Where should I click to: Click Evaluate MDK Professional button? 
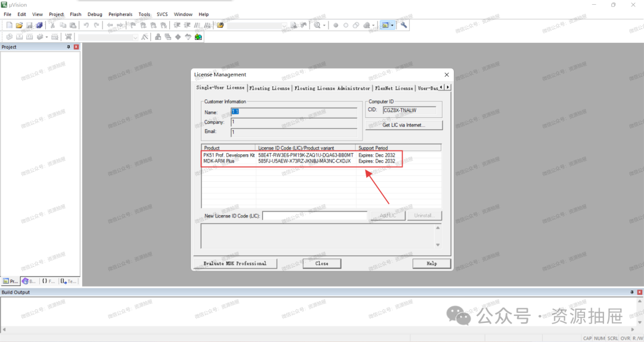pos(235,263)
